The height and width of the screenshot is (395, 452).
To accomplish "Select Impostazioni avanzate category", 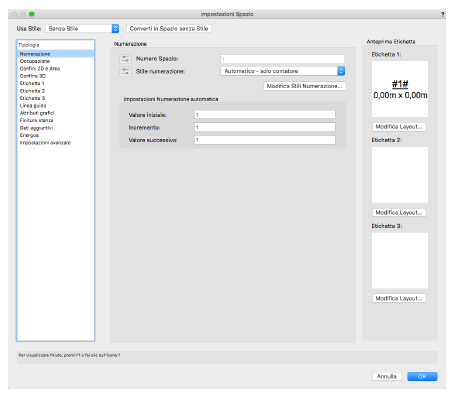I will coord(56,143).
